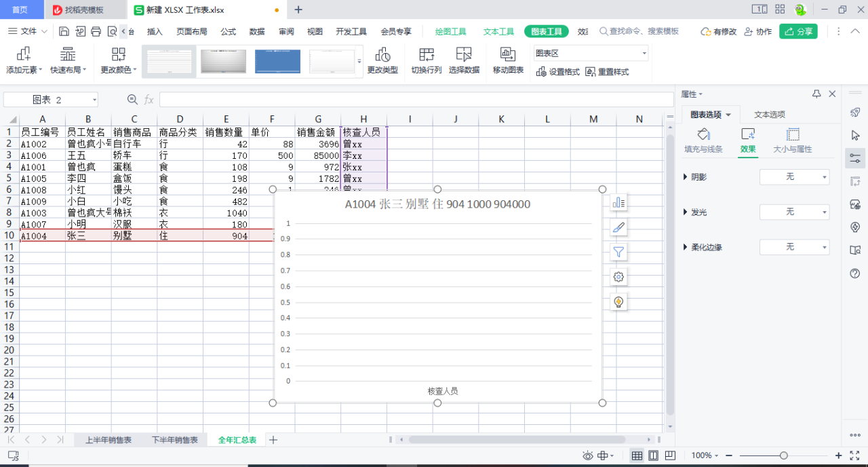Click the chart elements floating button
Image resolution: width=868 pixels, height=467 pixels.
pos(618,202)
